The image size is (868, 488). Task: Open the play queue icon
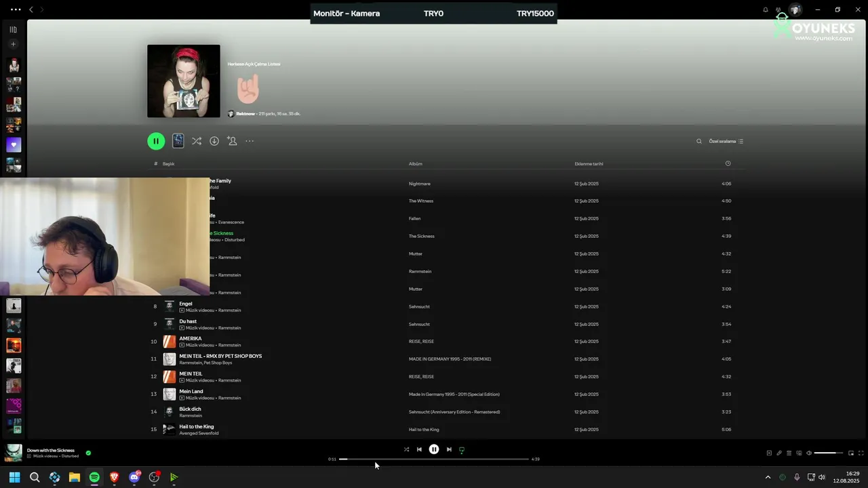(x=789, y=453)
